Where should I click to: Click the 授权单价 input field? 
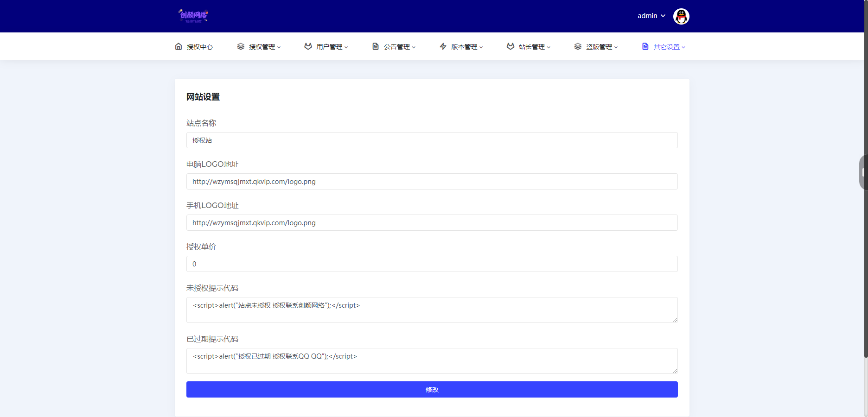click(x=432, y=264)
